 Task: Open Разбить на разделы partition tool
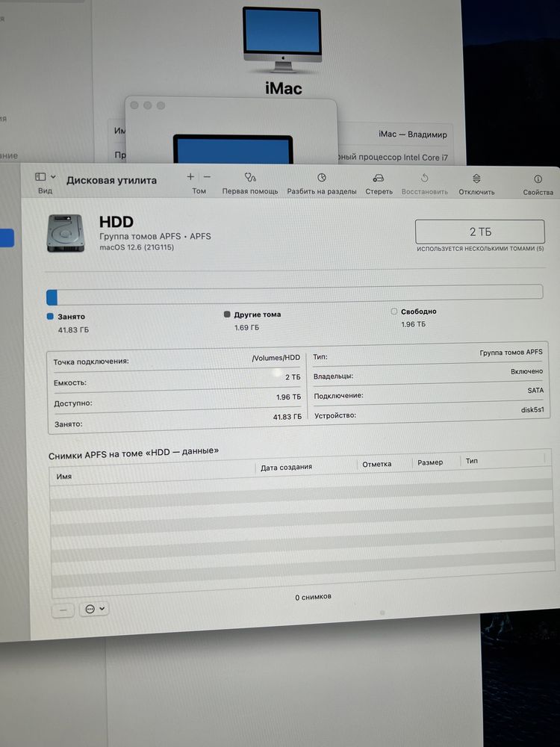(x=321, y=178)
